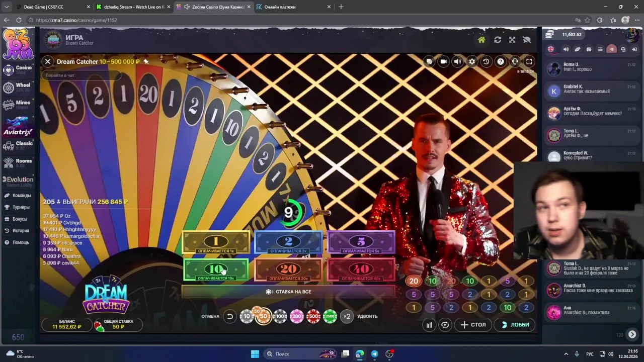Collapse chat panel with exit arrow icon
Image resolution: width=644 pixels, height=362 pixels.
634,49
